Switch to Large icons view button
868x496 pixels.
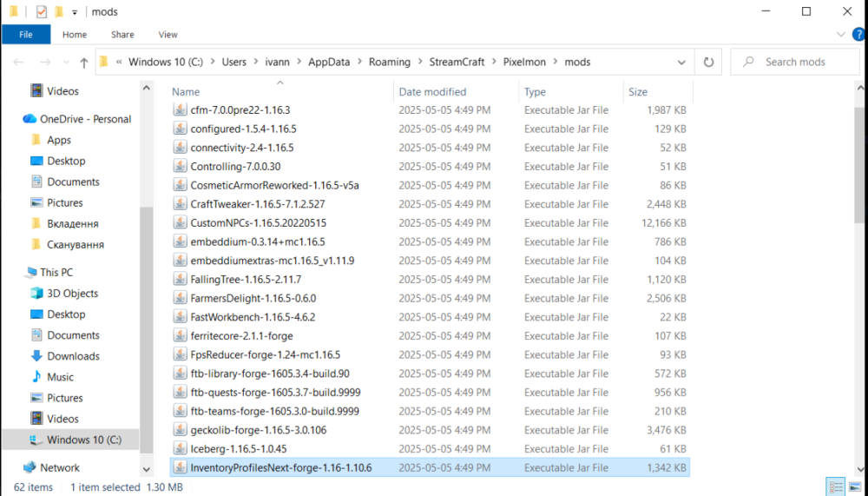coord(856,487)
